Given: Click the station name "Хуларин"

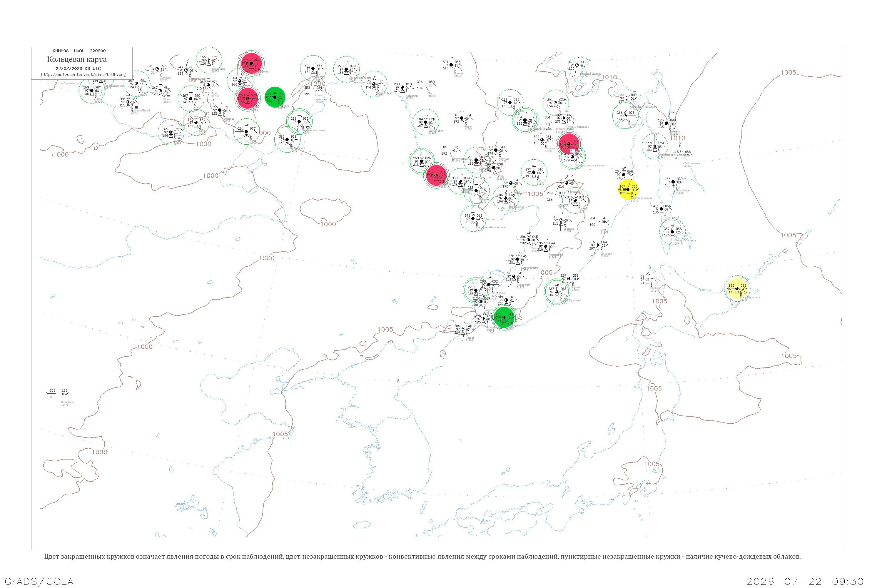Looking at the screenshot, I should [550, 148].
